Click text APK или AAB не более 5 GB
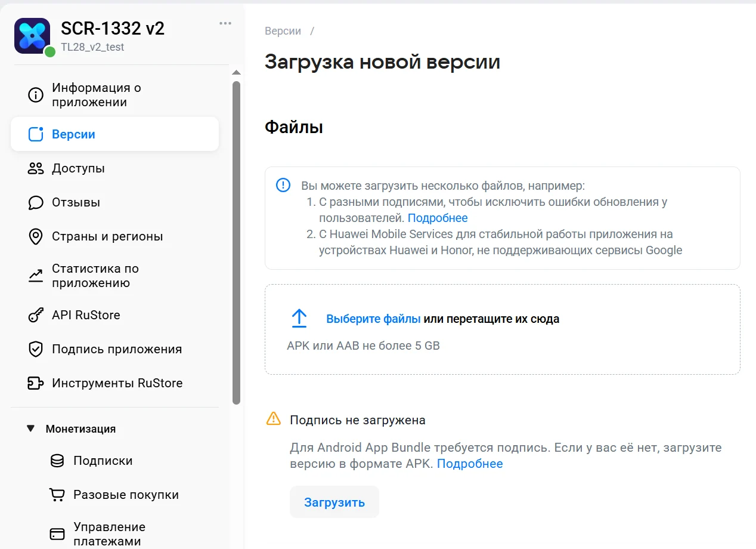This screenshot has width=756, height=549. coord(363,346)
